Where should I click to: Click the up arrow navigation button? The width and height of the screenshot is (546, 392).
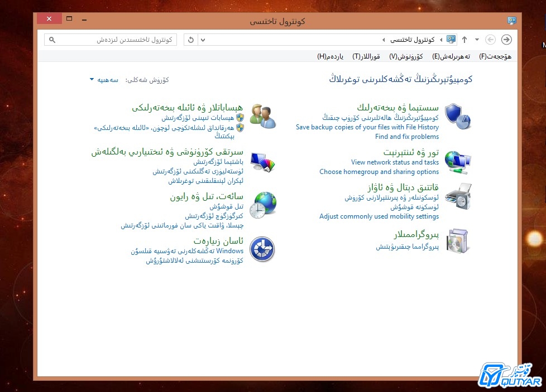[464, 40]
